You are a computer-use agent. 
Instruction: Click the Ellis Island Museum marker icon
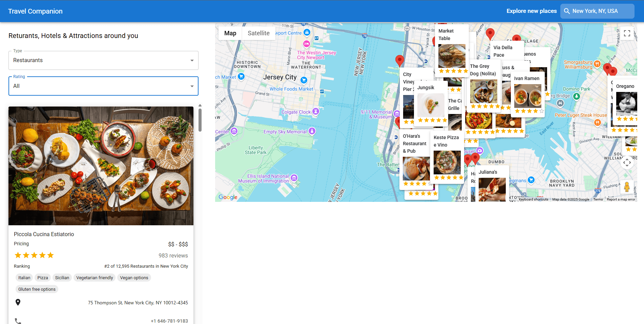(294, 178)
